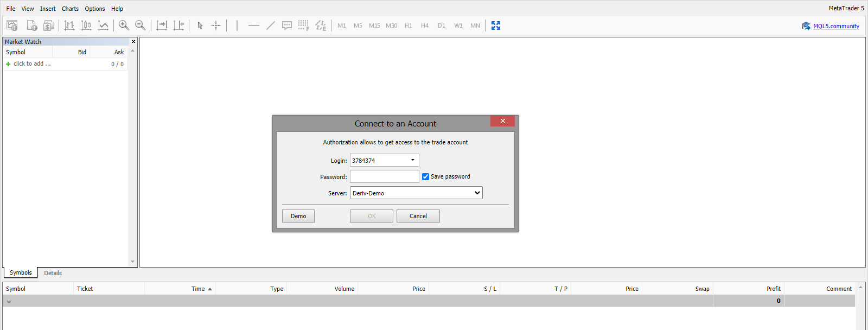Open the Login account dropdown
This screenshot has width=868, height=330.
(x=412, y=160)
